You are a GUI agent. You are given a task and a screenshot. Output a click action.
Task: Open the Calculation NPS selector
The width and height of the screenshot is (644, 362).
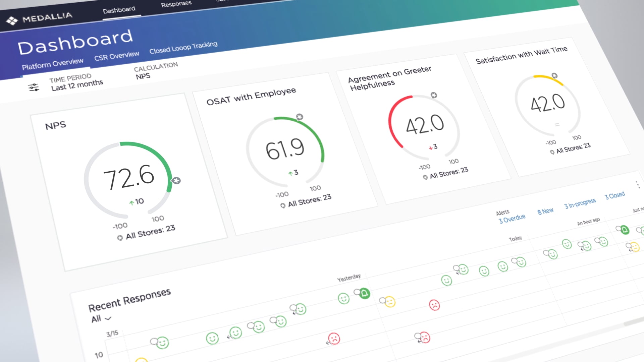pyautogui.click(x=143, y=76)
